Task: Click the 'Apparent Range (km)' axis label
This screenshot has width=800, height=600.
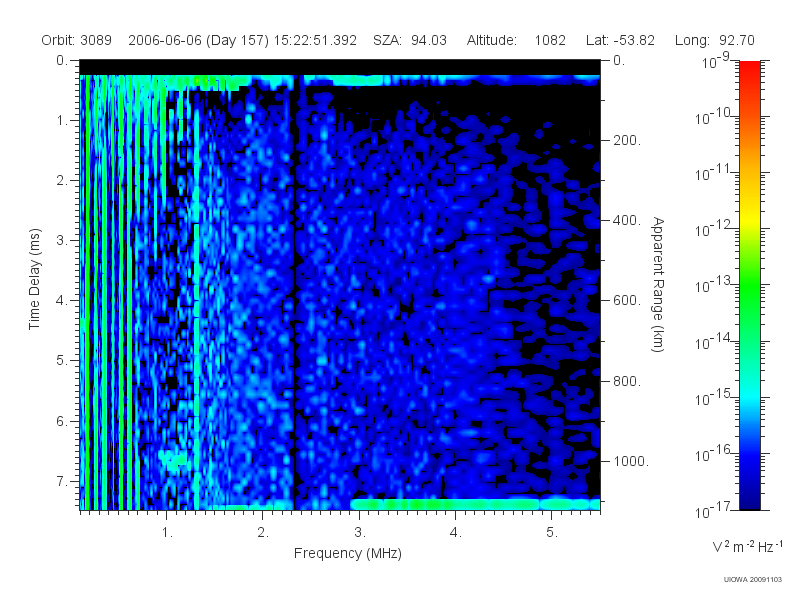Action: click(658, 285)
